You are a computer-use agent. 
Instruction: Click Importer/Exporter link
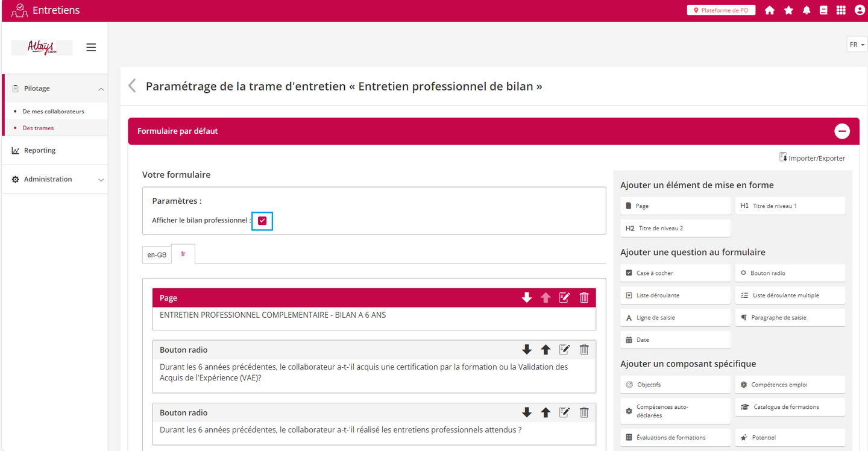pos(812,158)
